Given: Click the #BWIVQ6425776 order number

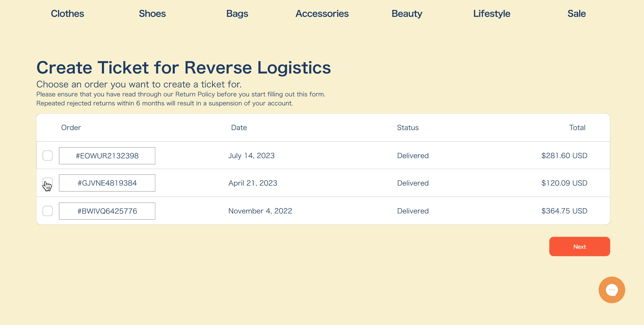Looking at the screenshot, I should 107,211.
